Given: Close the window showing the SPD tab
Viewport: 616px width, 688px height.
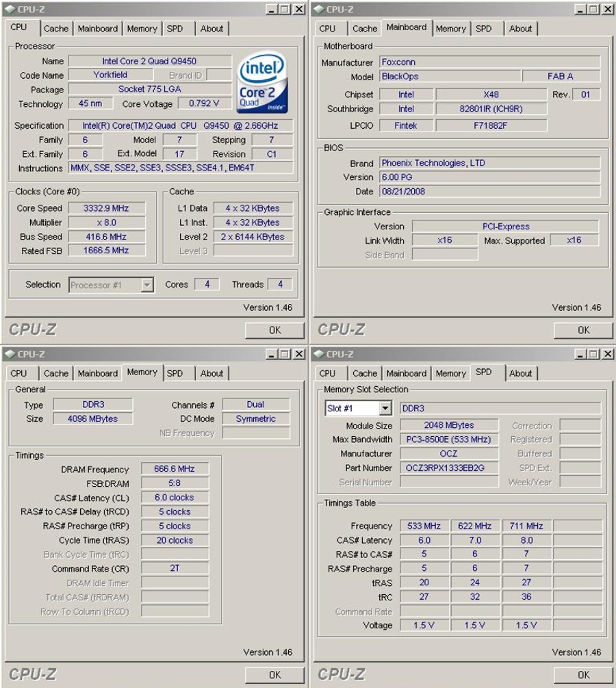Looking at the screenshot, I should point(607,354).
